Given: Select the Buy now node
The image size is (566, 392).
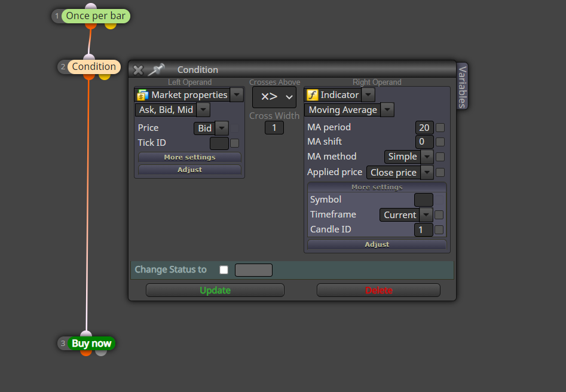Looking at the screenshot, I should coord(91,343).
